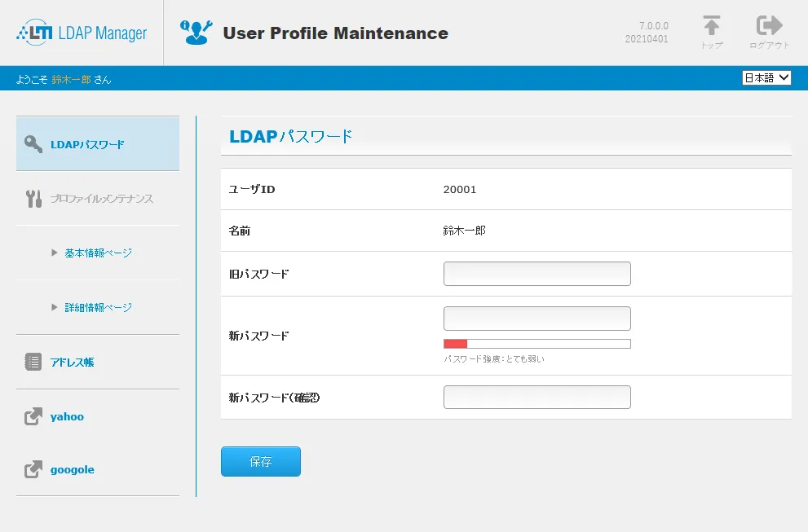
Task: Open the 日本語 language dropdown
Action: coord(766,77)
